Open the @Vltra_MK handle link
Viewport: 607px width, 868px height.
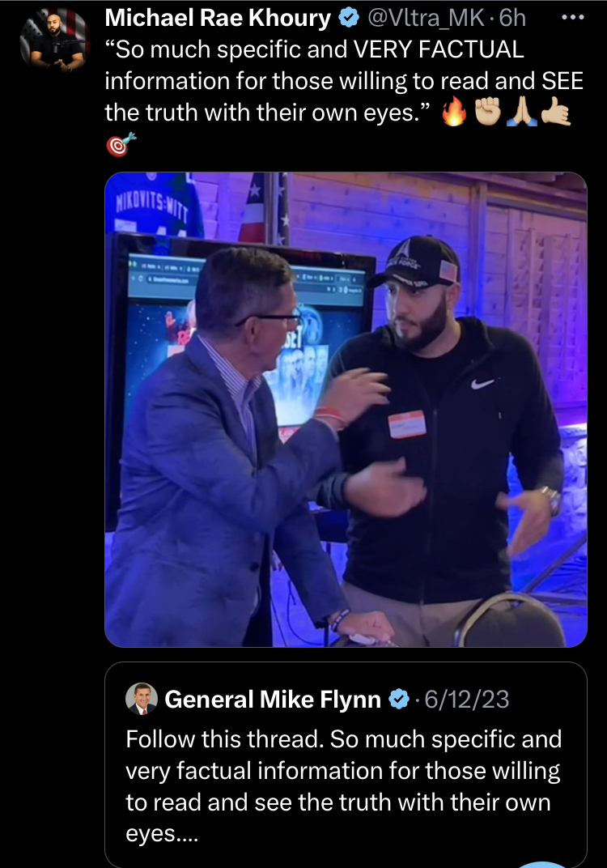point(426,19)
